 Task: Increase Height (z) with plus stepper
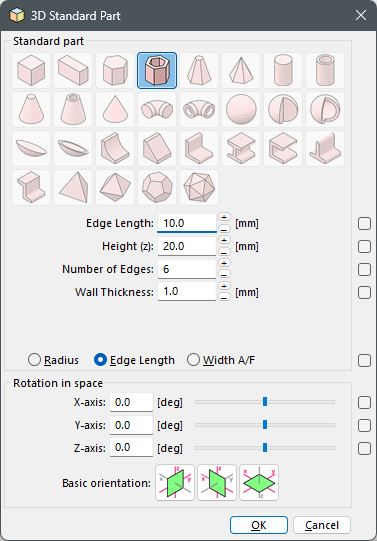tap(224, 240)
